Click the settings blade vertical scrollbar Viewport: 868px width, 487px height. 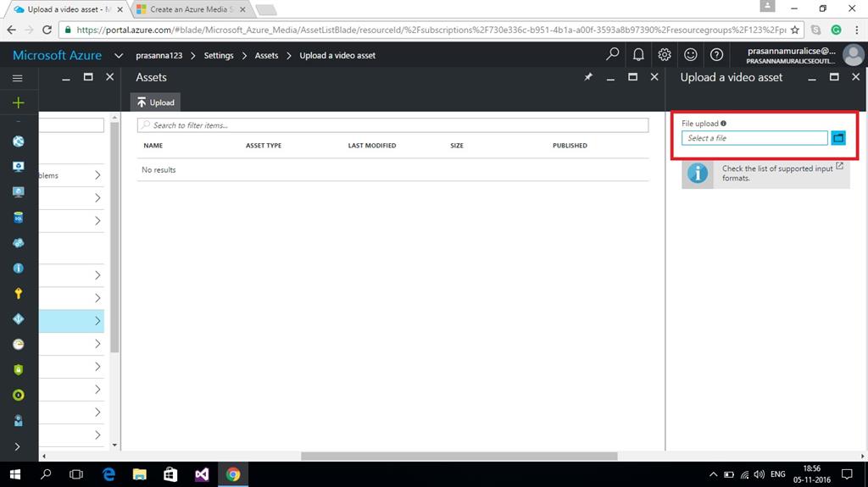click(x=114, y=237)
